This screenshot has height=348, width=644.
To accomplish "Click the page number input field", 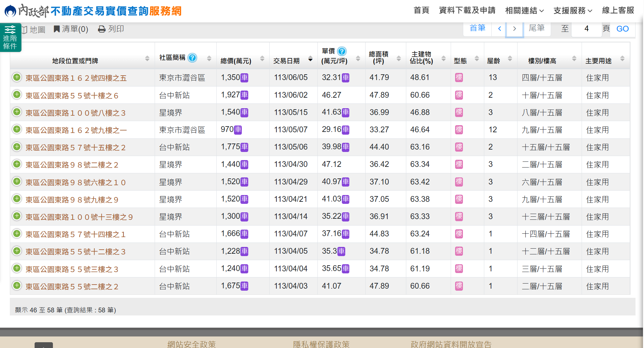I will [586, 29].
